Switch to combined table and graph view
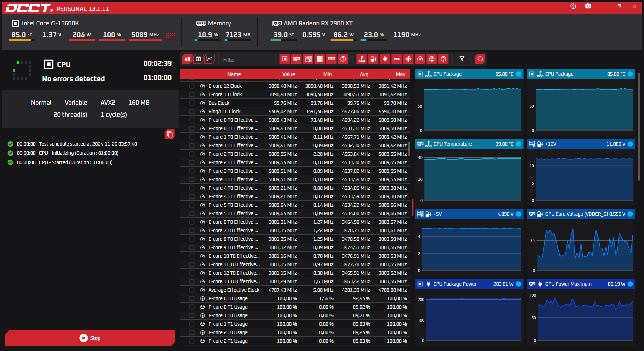Screen dimensions: 644x351 pos(187,59)
